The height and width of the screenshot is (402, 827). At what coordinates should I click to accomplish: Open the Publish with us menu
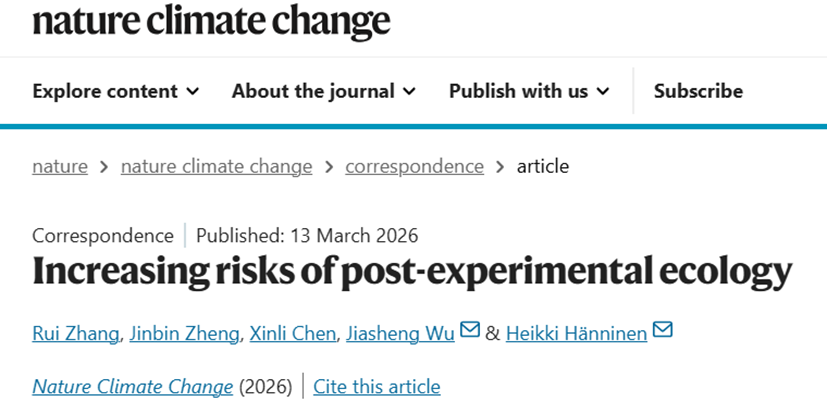click(518, 91)
